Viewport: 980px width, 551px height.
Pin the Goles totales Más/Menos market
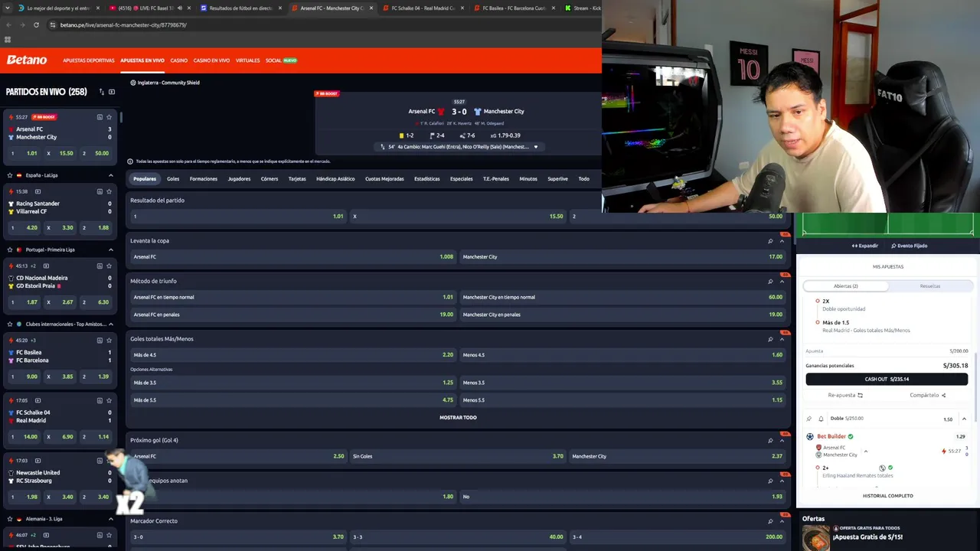tap(770, 339)
